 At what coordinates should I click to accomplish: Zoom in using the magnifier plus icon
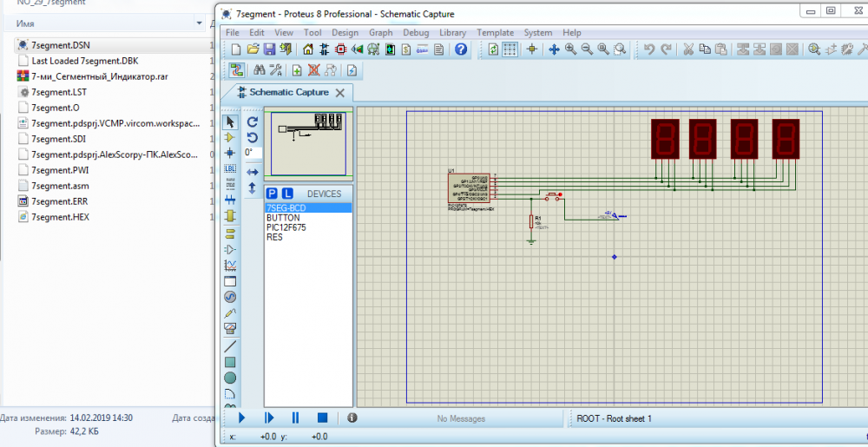click(x=570, y=49)
